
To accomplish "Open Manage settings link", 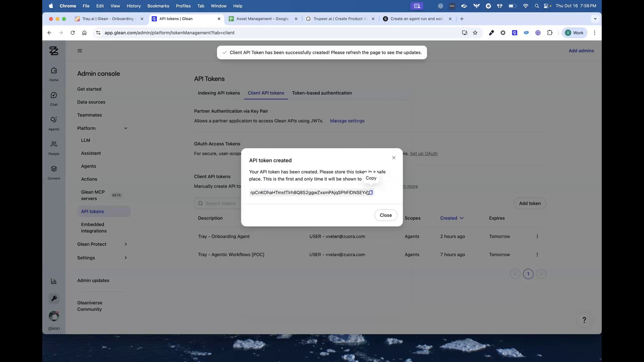I will (347, 121).
